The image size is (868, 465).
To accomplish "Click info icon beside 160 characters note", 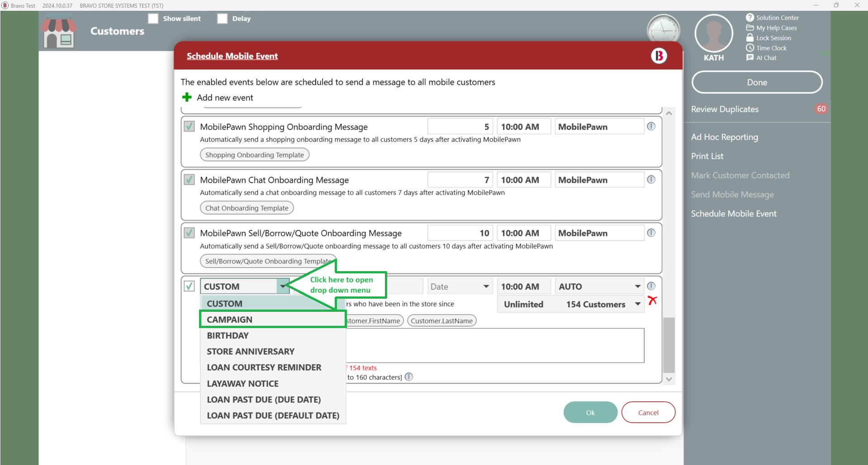I will (x=409, y=377).
